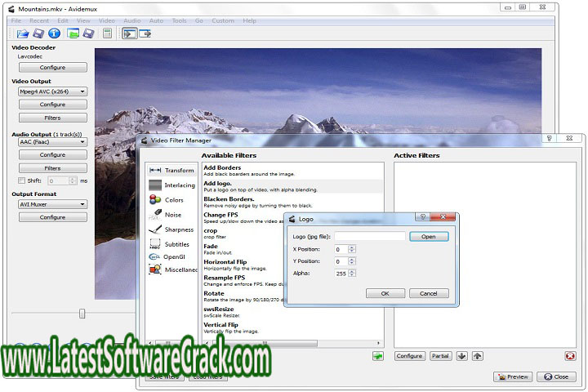Open the Recent menu

[x=39, y=20]
